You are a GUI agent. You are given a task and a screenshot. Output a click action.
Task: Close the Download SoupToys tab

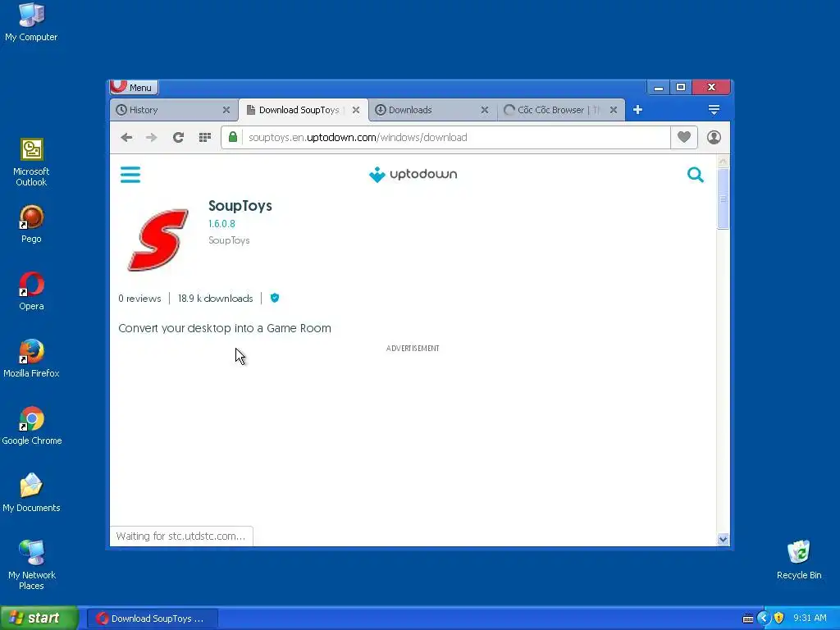pos(356,110)
